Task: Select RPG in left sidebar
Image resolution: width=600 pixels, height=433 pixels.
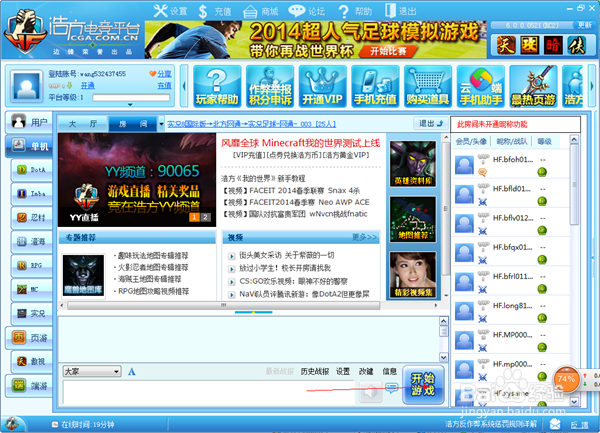Action: click(32, 265)
